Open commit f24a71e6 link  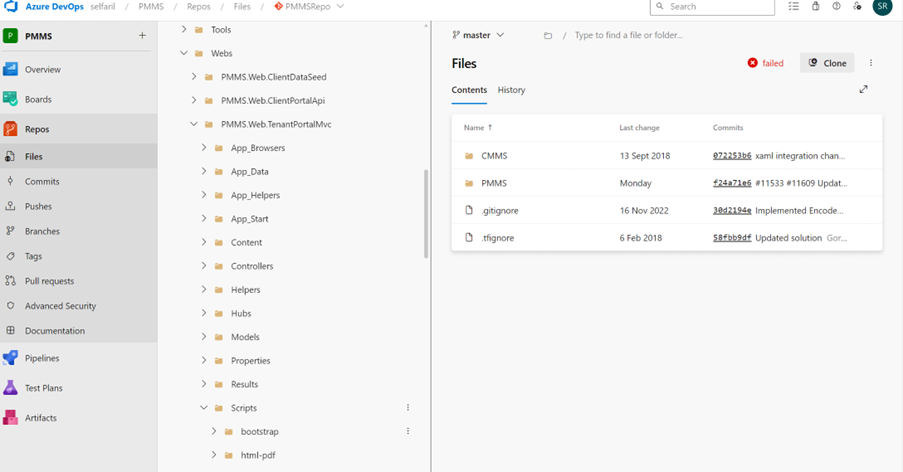pos(731,184)
